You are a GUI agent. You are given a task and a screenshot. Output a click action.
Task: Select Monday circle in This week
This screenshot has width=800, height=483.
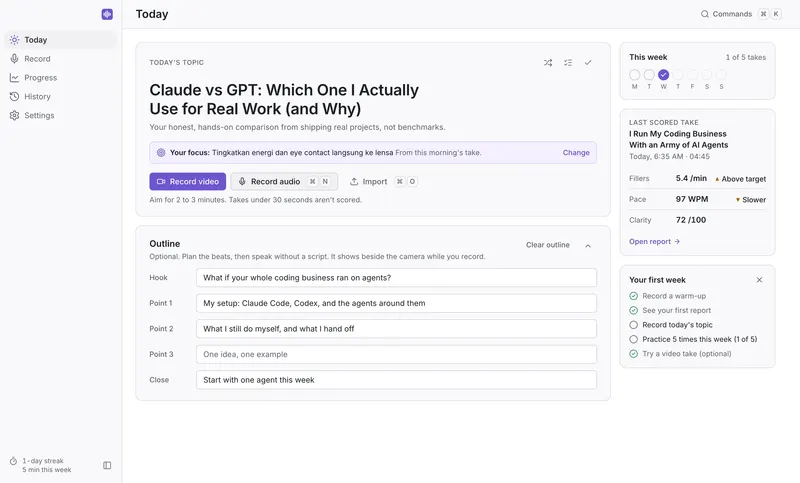pyautogui.click(x=635, y=75)
